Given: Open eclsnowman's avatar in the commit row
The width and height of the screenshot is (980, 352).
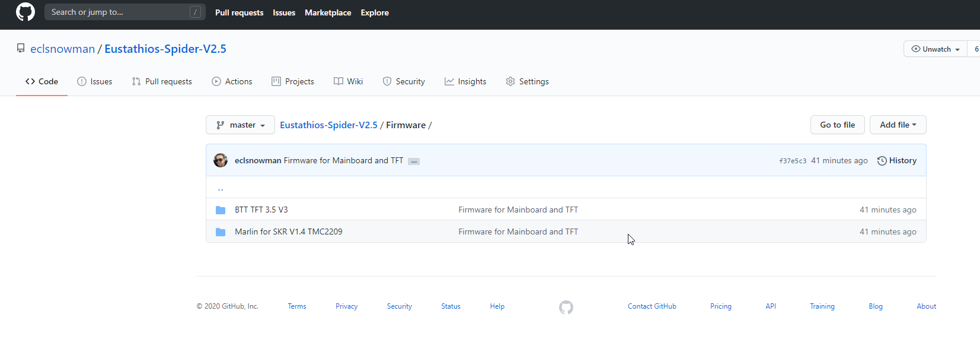Looking at the screenshot, I should tap(221, 160).
